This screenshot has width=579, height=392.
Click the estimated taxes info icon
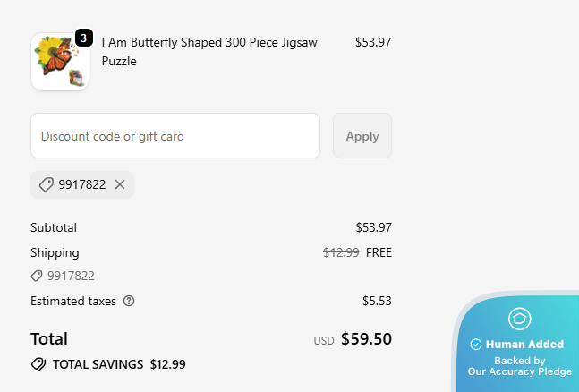point(129,301)
